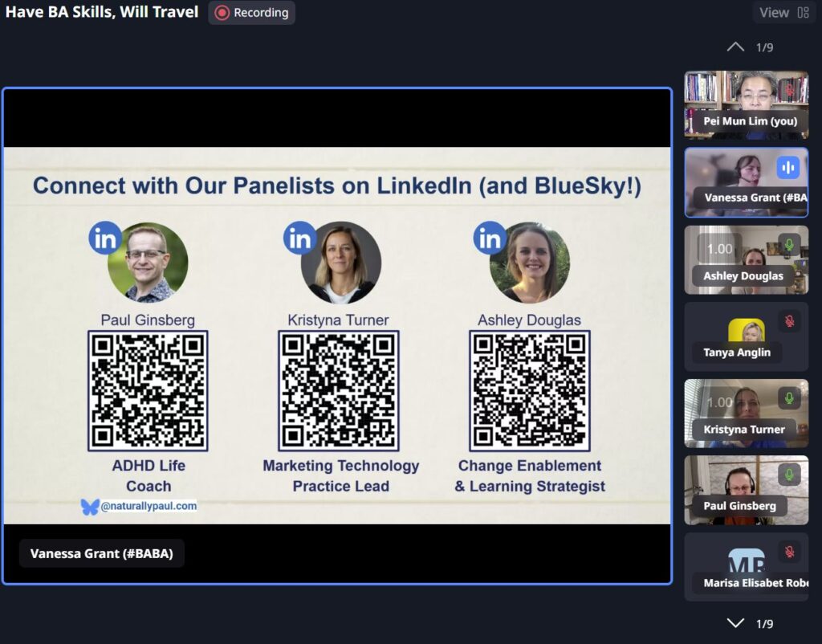Click Kristyna Turner's green microphone icon
The width and height of the screenshot is (822, 644).
(789, 398)
